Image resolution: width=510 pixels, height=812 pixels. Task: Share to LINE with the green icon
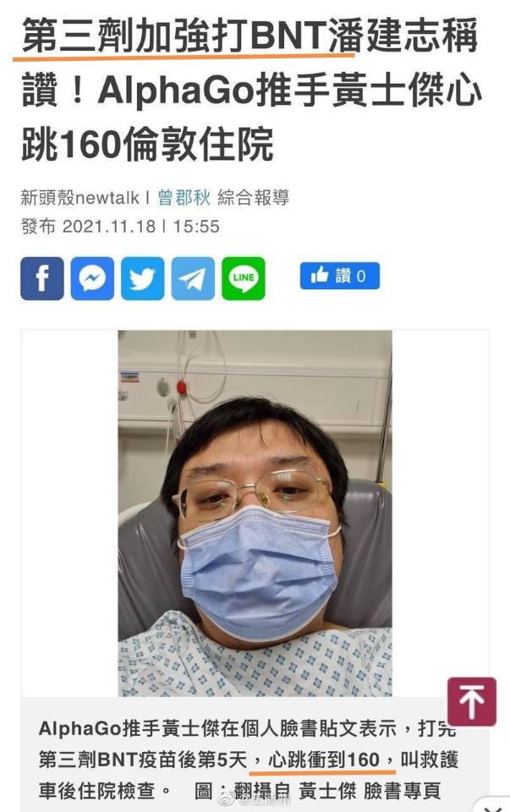pyautogui.click(x=244, y=278)
